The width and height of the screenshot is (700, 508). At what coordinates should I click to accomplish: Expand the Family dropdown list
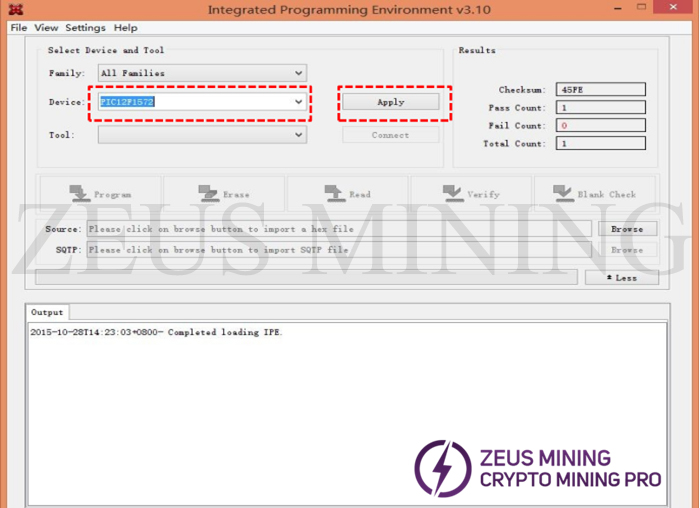pos(298,73)
